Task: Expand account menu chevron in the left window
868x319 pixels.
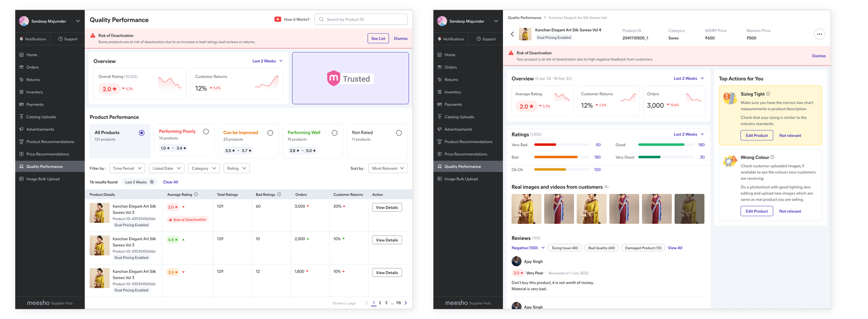Action: [78, 21]
